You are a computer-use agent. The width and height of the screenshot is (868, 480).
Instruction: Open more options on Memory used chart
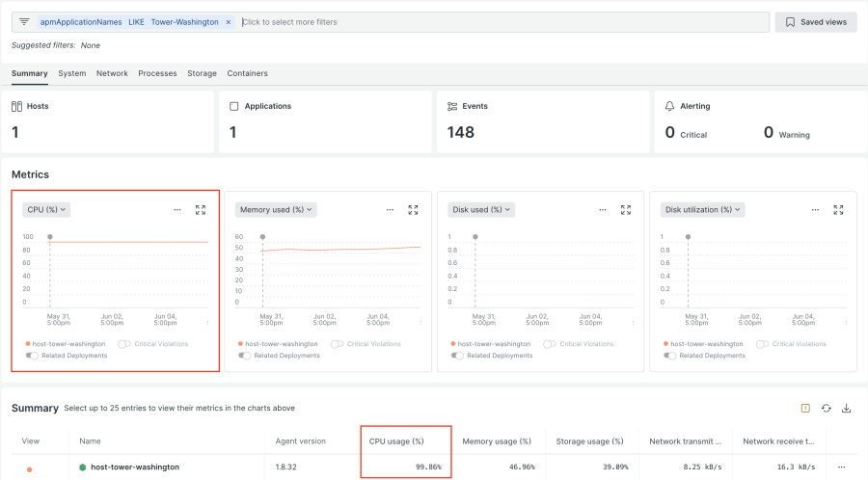point(390,209)
